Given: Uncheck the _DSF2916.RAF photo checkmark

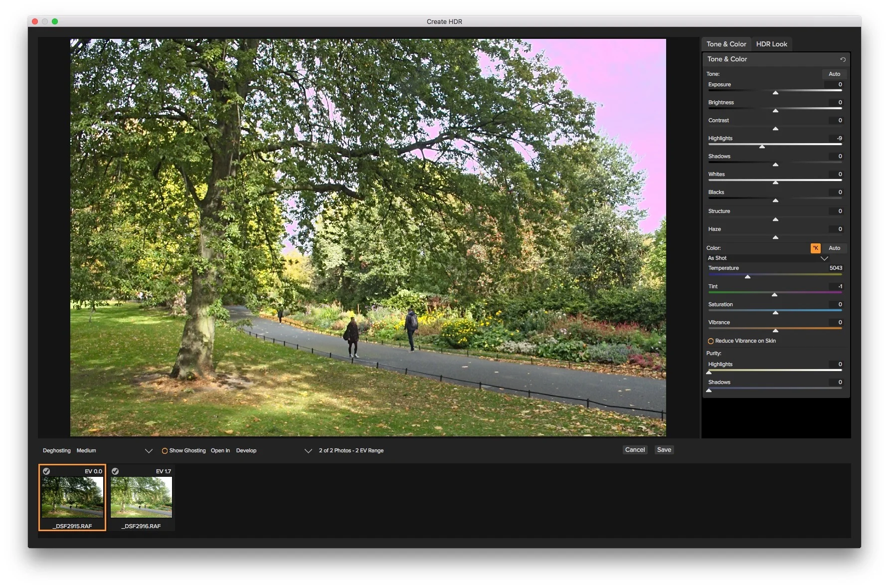Looking at the screenshot, I should (115, 471).
